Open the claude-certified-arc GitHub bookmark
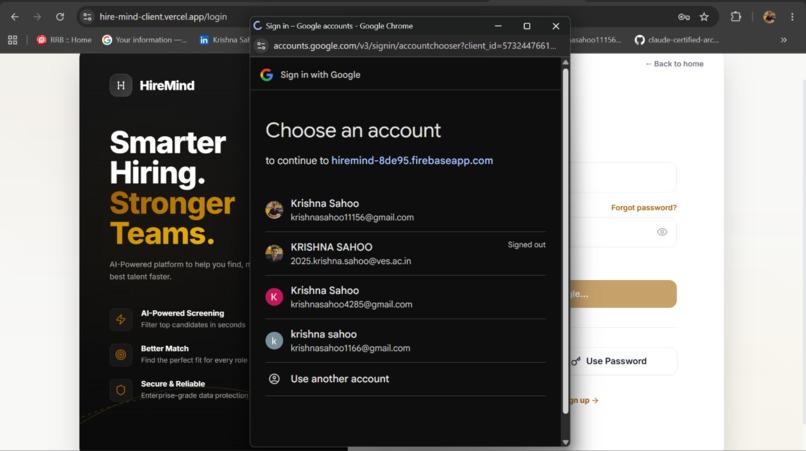Screen dimensions: 806x451 click(x=676, y=40)
